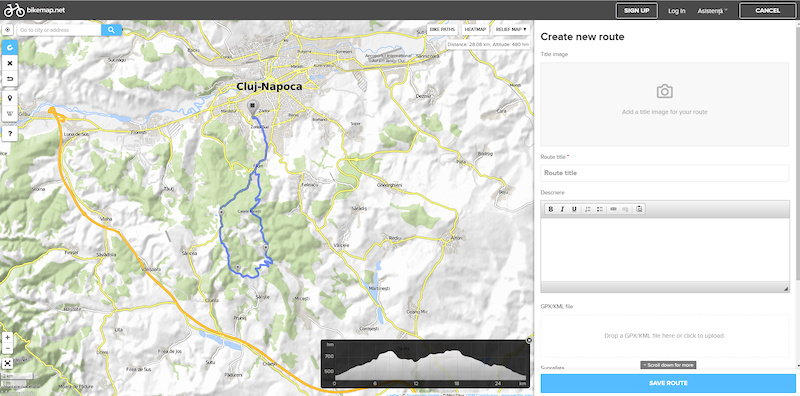Viewport: 800px width, 396px height.
Task: Open the RELIEF MAP dropdown
Action: pos(511,30)
